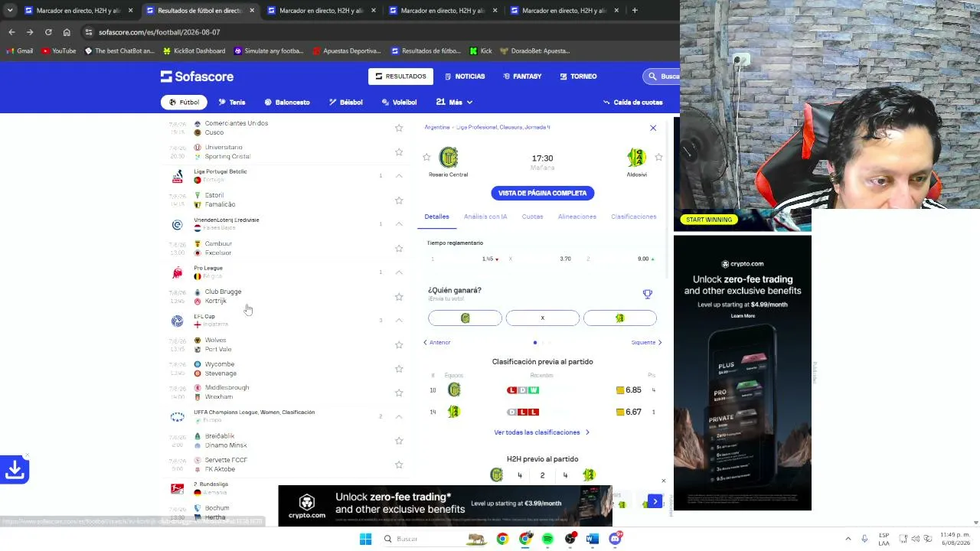980x551 pixels.
Task: Click the browser home button
Action: coord(67,32)
